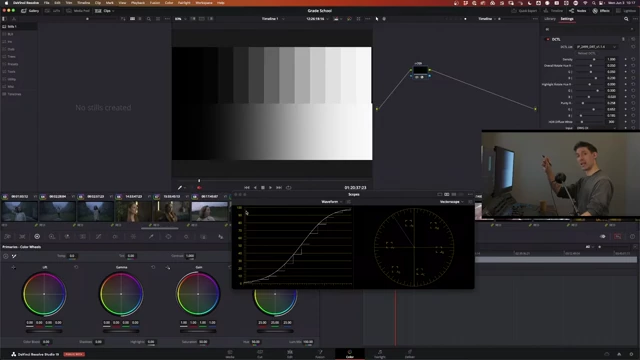Open Scopes window options menu
Viewport: 640px width, 360px height.
click(x=470, y=194)
